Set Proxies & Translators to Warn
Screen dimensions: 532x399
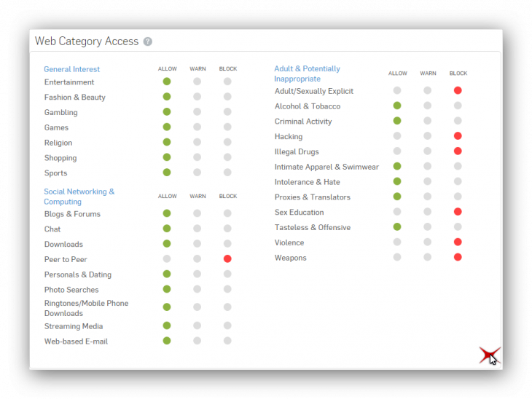(428, 197)
